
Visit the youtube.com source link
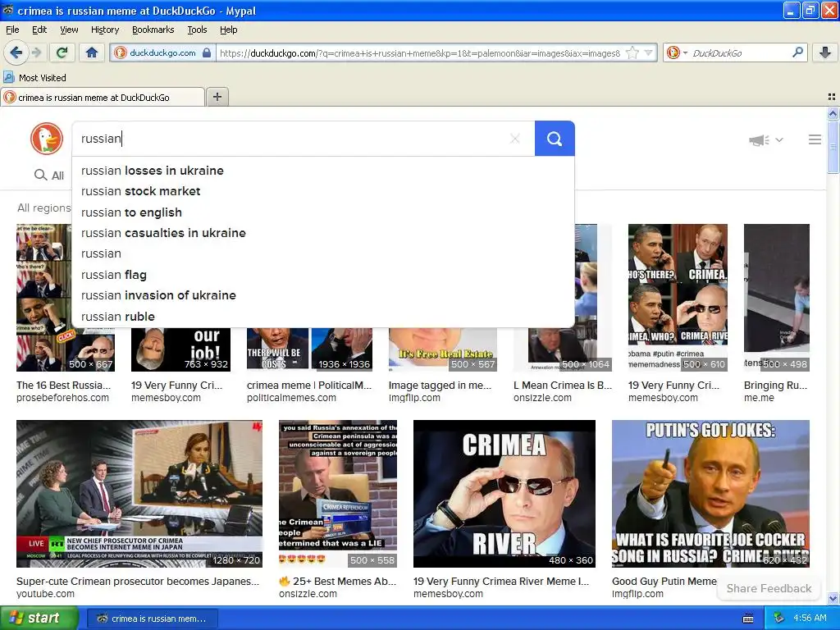coord(46,594)
